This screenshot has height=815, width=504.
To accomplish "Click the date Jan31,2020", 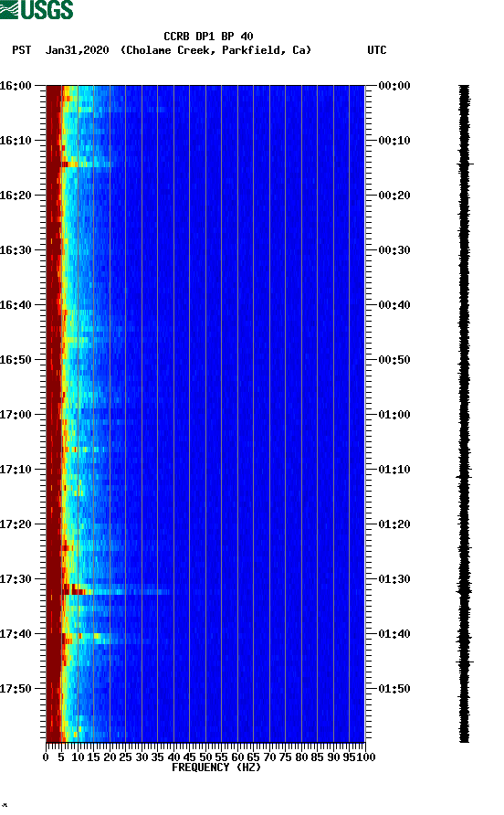I will point(78,50).
